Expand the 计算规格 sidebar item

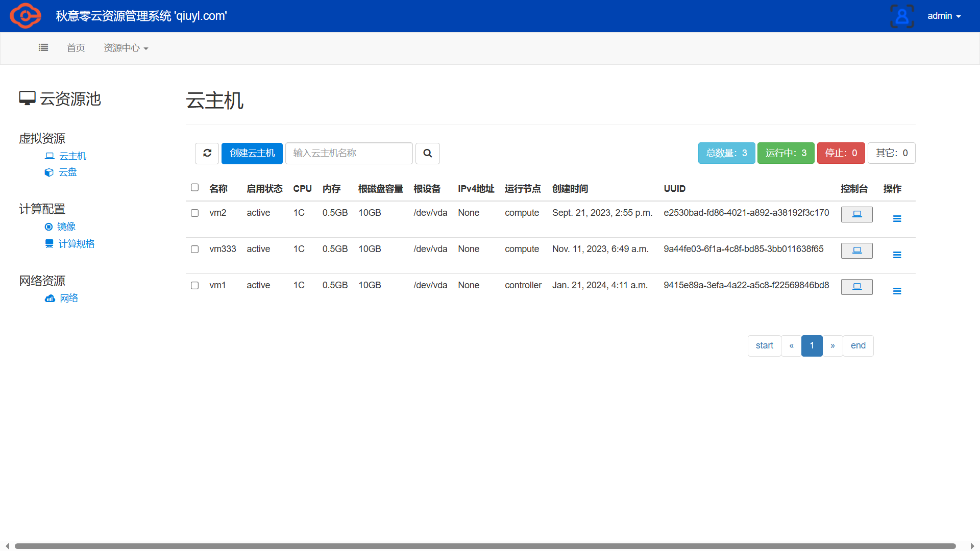click(x=76, y=243)
